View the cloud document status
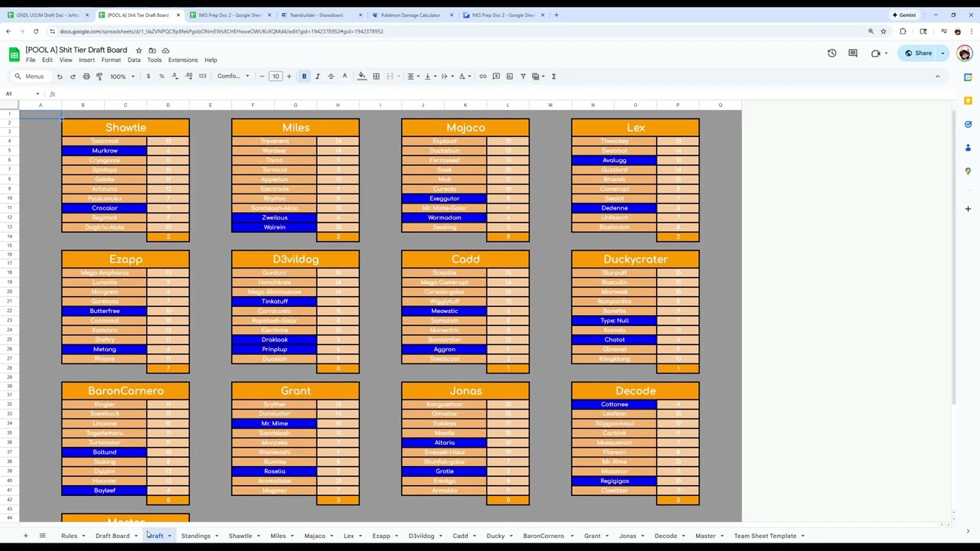The width and height of the screenshot is (980, 551). click(x=165, y=51)
